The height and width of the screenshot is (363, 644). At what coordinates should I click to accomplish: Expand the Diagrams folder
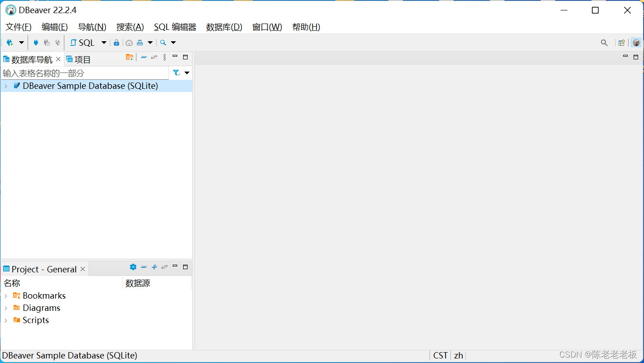(5, 308)
